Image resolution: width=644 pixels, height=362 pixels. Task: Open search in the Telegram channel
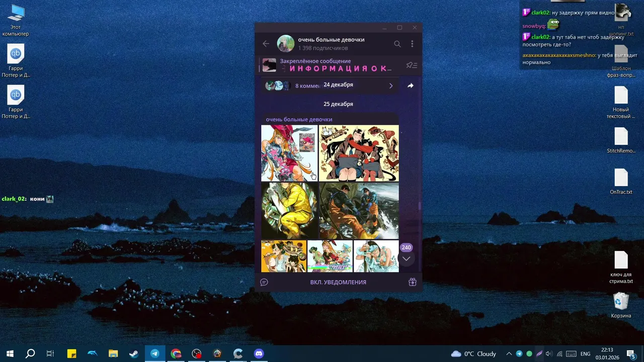397,44
